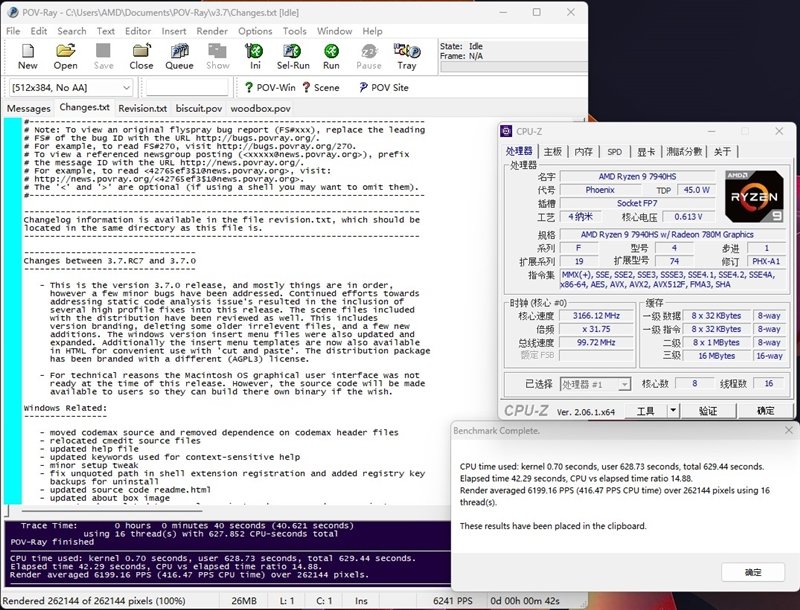The image size is (800, 610).
Task: Open the 工具 dropdown arrow in CPU-Z
Action: (x=673, y=411)
